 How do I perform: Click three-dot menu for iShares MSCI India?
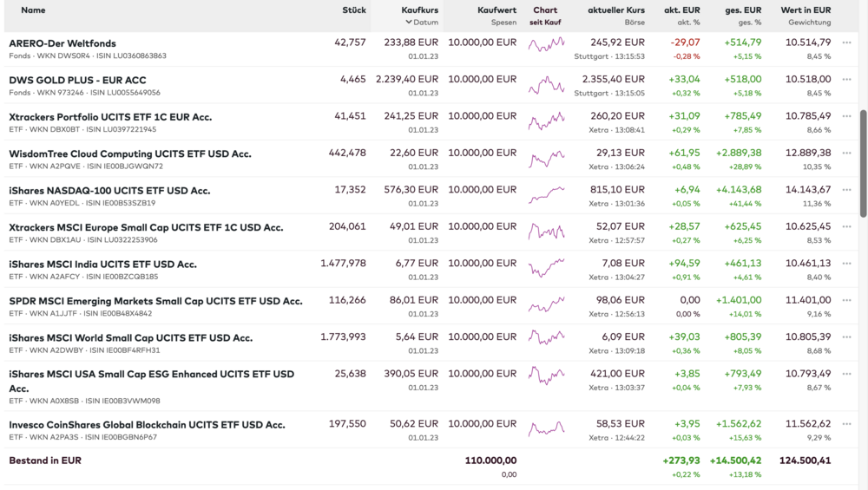pos(846,264)
